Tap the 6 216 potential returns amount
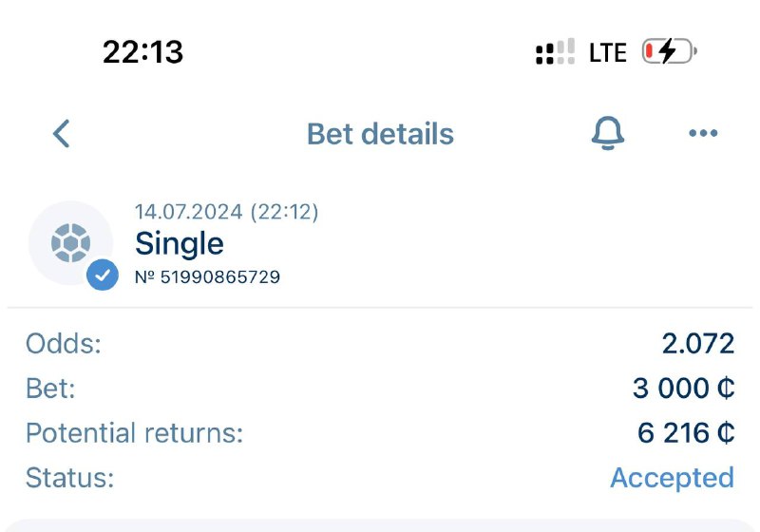This screenshot has width=760, height=532. [686, 432]
